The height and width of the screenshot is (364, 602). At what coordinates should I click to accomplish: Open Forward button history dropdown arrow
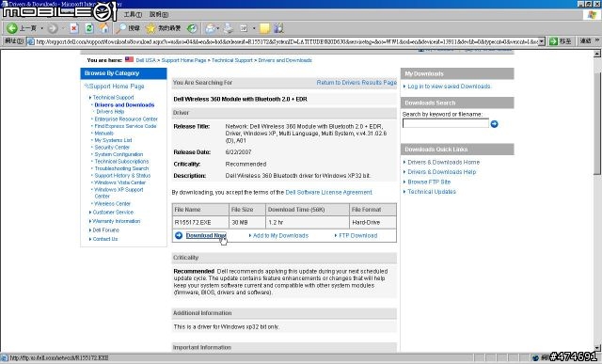click(63, 28)
